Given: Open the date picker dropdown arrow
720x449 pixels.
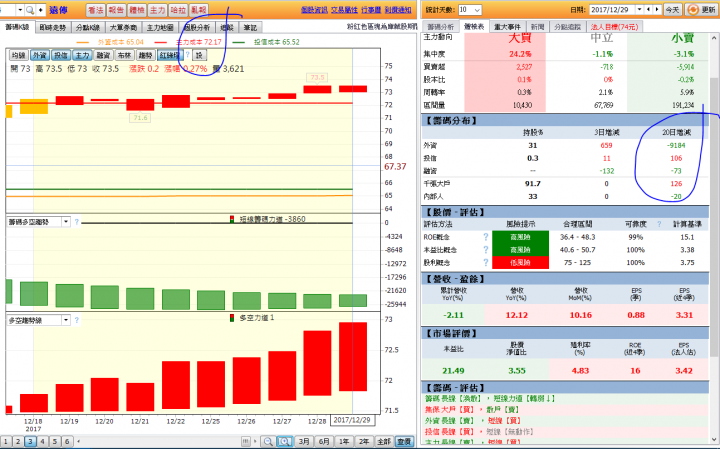Looking at the screenshot, I should (639, 10).
